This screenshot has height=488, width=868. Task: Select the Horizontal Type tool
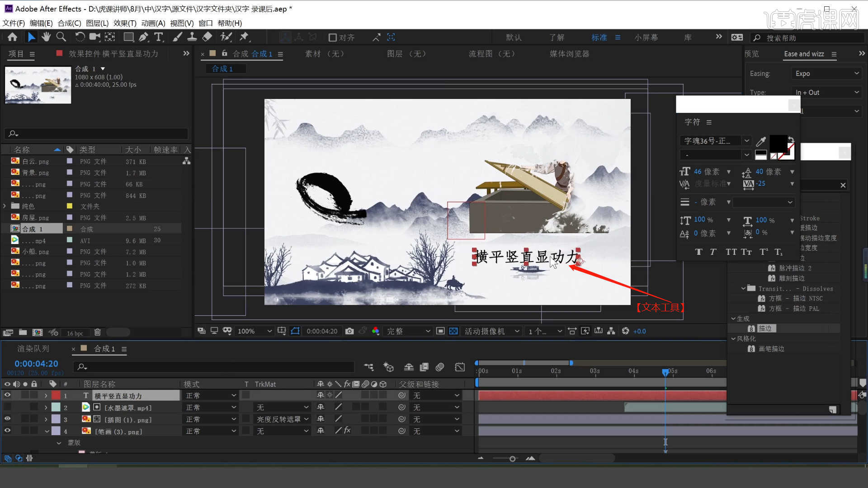point(159,37)
